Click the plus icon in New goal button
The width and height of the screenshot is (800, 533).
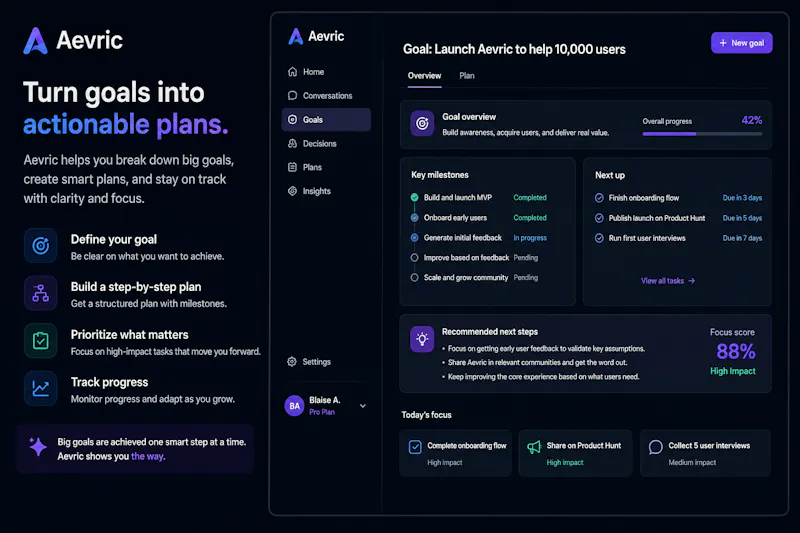click(x=723, y=43)
